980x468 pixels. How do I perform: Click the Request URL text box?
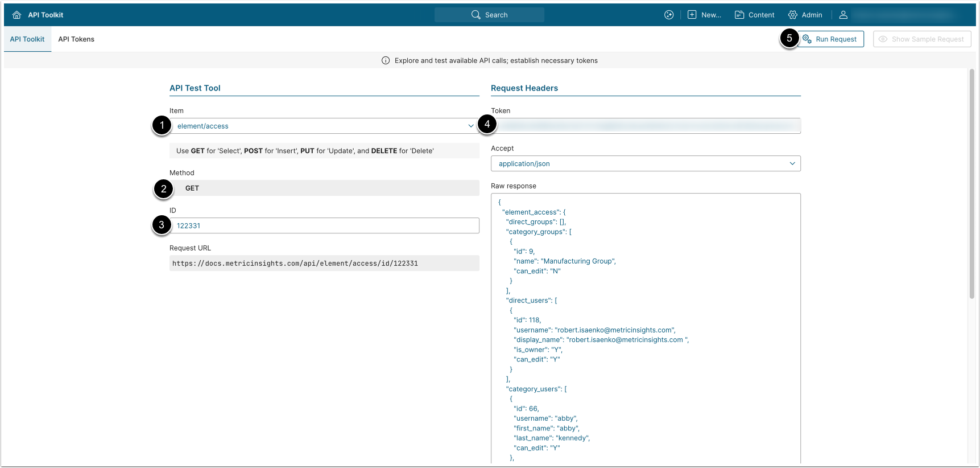click(x=324, y=263)
